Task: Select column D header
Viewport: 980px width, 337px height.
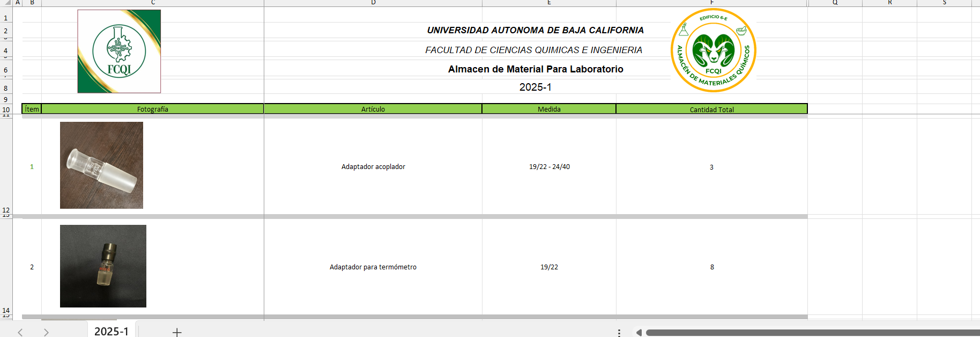Action: [373, 3]
